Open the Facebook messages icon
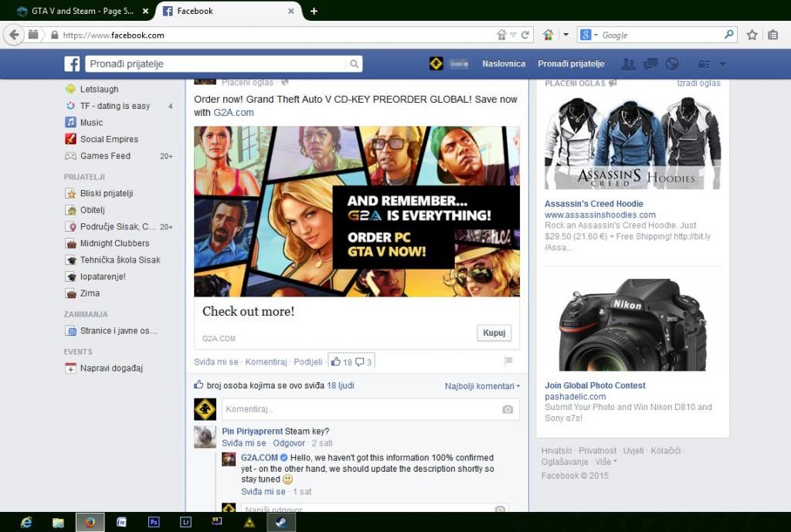The image size is (791, 532). (650, 64)
